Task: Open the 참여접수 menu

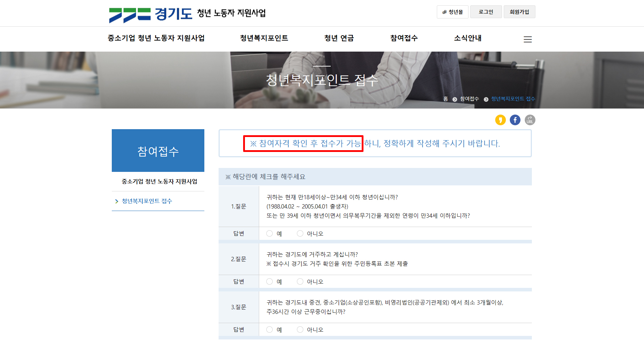Action: pyautogui.click(x=403, y=38)
